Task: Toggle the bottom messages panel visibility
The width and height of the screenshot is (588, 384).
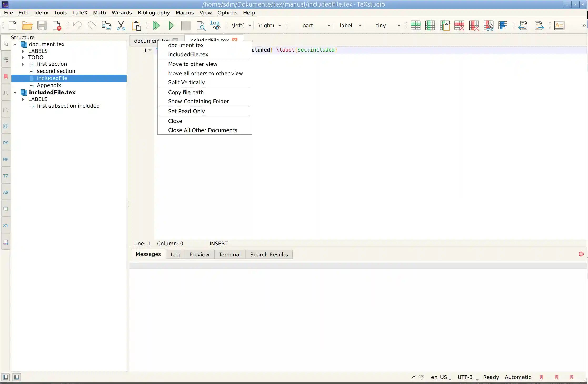Action: [16, 377]
